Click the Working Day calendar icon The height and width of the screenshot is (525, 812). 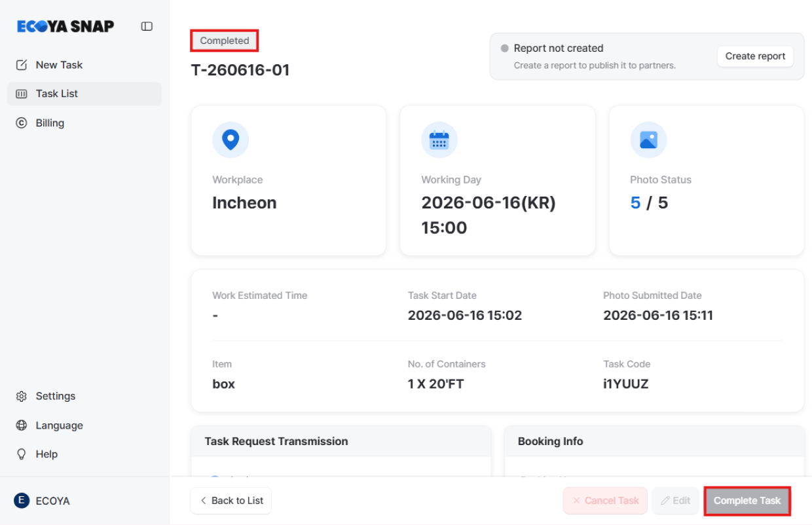pyautogui.click(x=439, y=140)
